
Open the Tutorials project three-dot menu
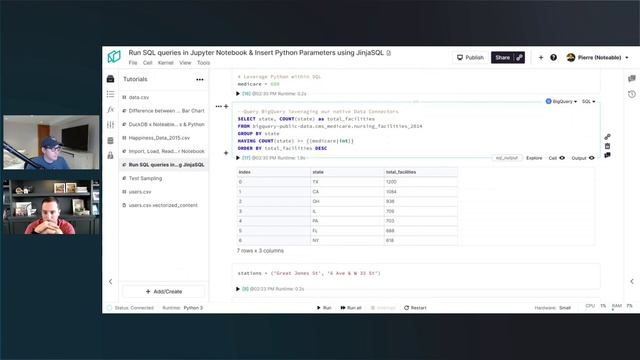[x=200, y=80]
